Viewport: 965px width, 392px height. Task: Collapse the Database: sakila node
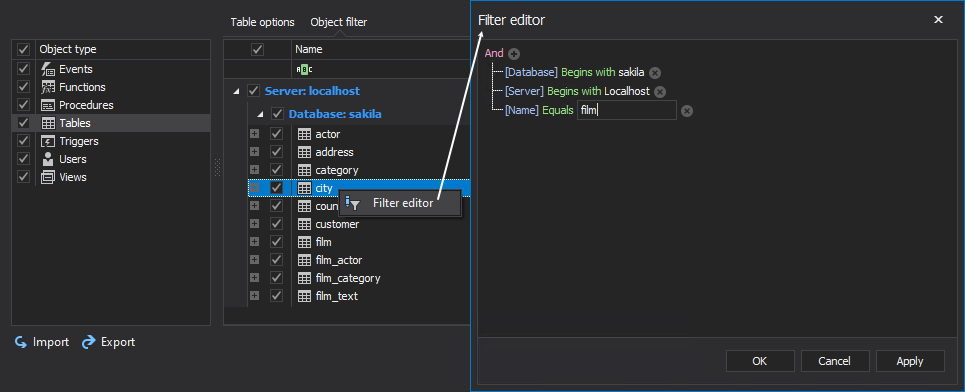(x=260, y=114)
